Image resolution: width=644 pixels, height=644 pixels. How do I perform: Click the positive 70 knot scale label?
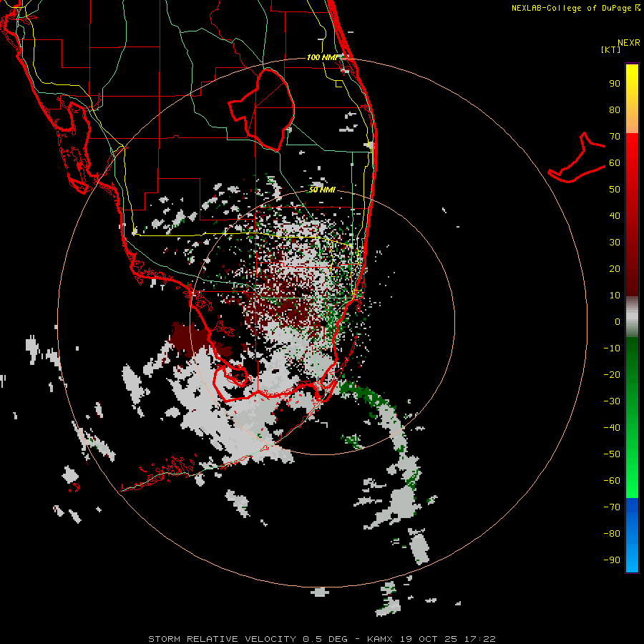(x=615, y=137)
